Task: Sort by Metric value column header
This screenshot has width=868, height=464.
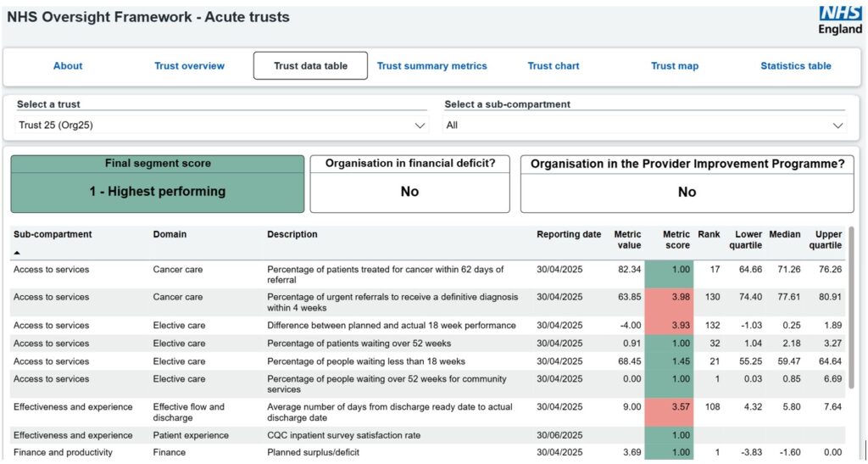Action: [x=627, y=240]
